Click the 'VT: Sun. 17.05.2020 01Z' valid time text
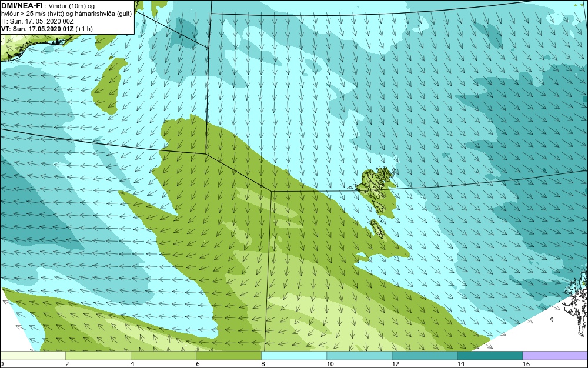 coord(38,29)
